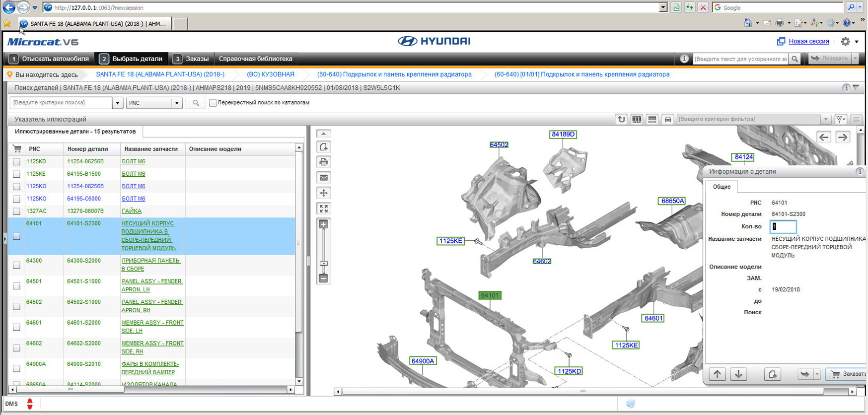Viewport: 868px width, 415px height.
Task: Click the fit-to-screen icon for diagram
Action: click(x=324, y=208)
